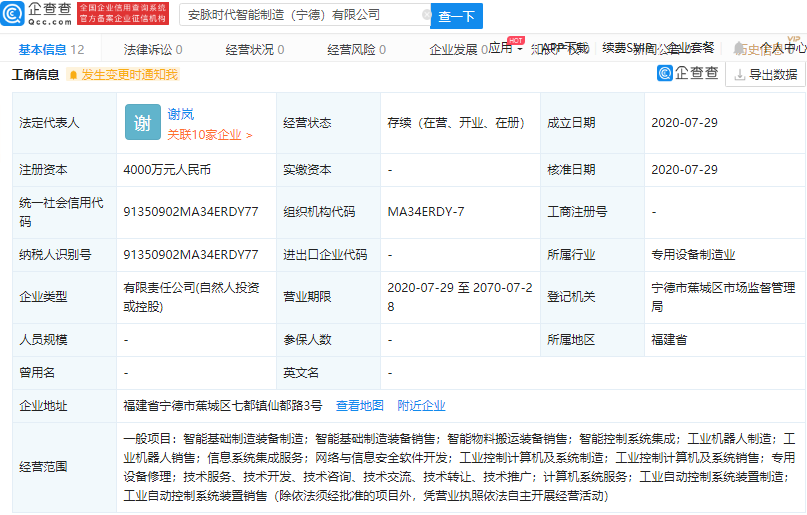This screenshot has width=807, height=515.
Task: Click the 英文名 label cell
Action: [x=328, y=372]
